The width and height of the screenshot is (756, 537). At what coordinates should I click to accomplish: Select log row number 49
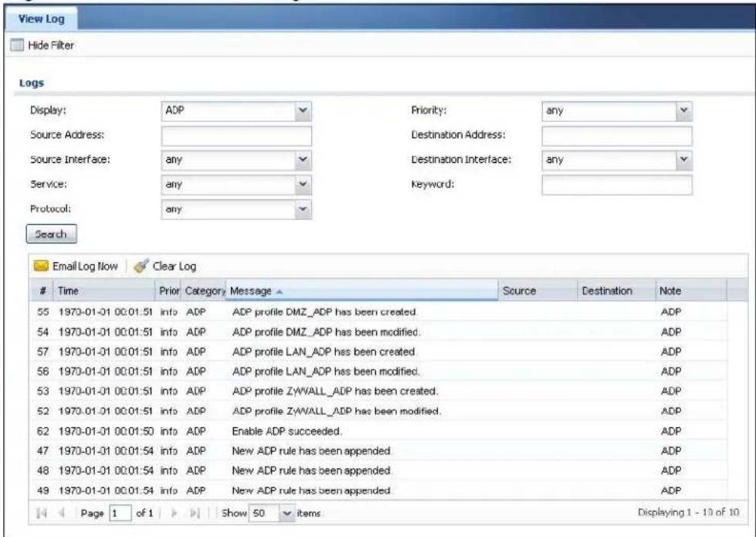[x=378, y=490]
